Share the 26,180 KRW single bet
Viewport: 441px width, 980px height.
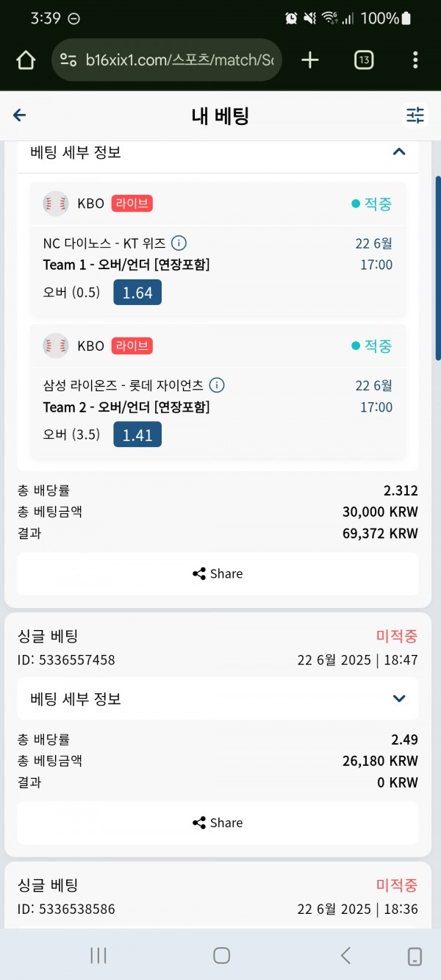click(218, 823)
